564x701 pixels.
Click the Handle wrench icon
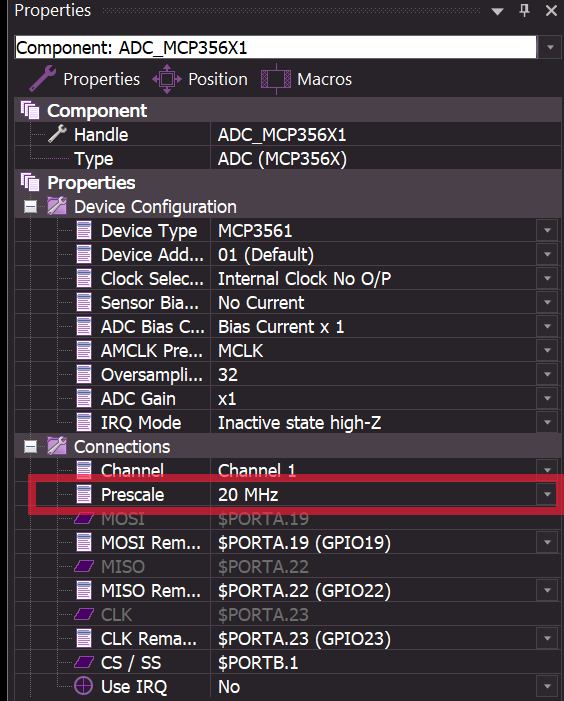click(58, 134)
